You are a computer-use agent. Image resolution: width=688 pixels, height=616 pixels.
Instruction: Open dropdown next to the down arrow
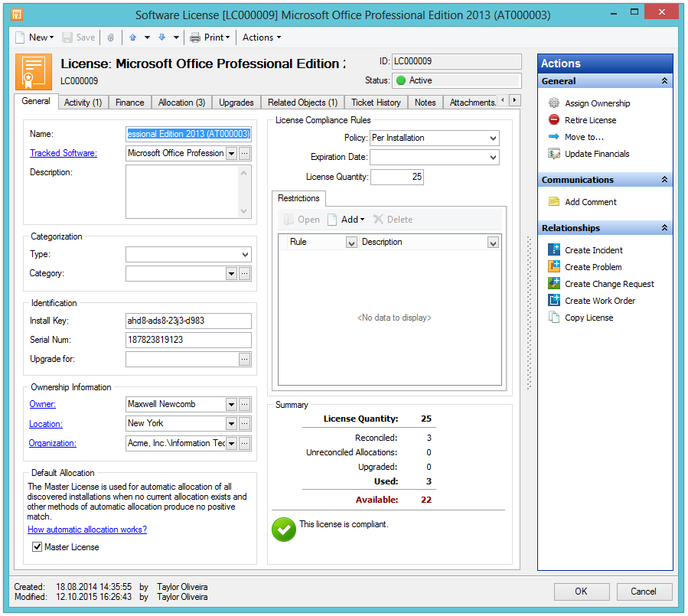[x=176, y=37]
